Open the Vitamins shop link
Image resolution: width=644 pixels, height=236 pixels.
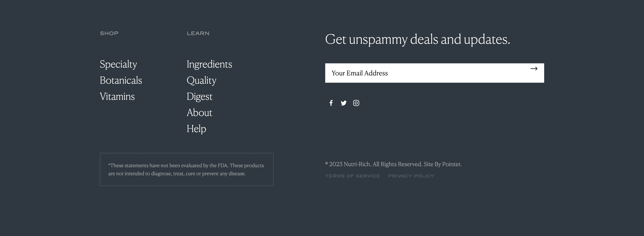click(x=117, y=96)
